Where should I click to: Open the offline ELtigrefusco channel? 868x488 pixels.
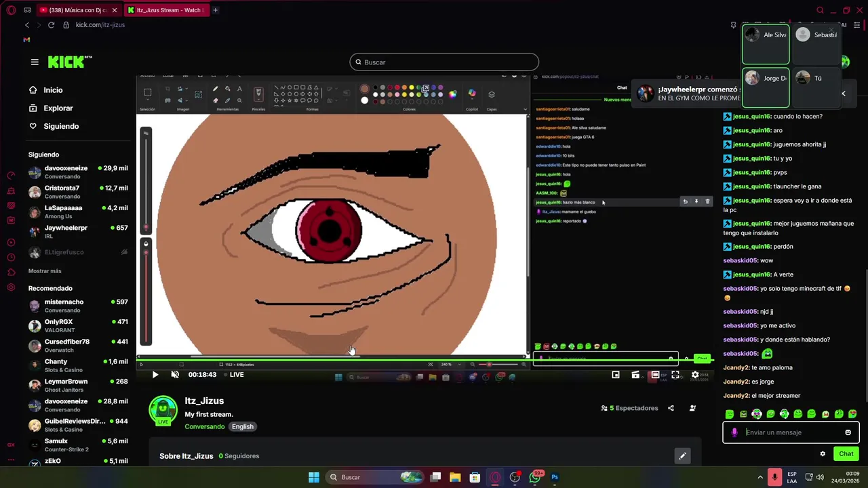(x=78, y=252)
